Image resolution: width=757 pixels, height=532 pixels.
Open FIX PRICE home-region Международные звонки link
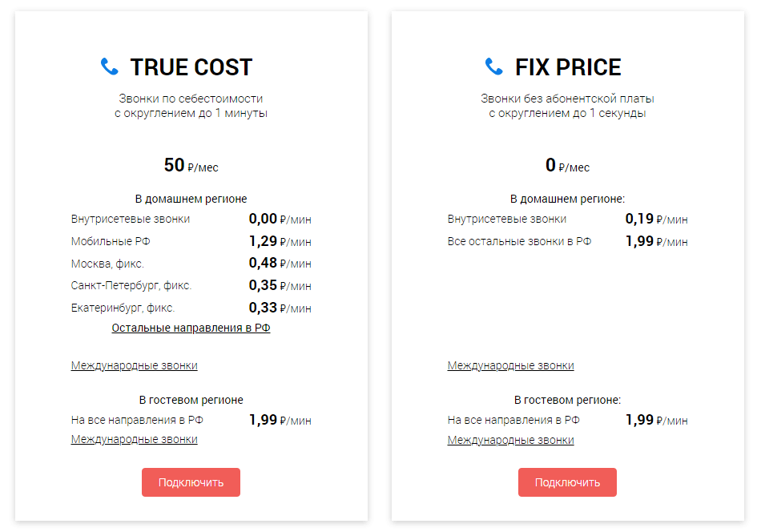tap(510, 365)
